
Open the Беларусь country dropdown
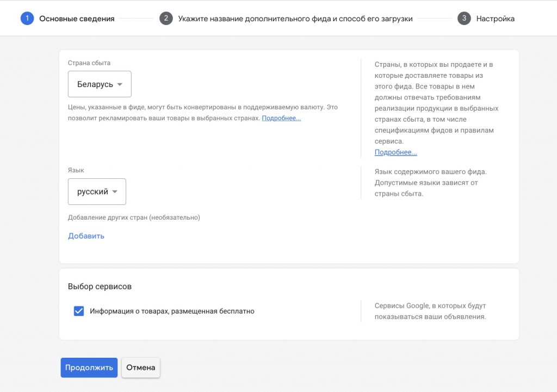point(100,84)
